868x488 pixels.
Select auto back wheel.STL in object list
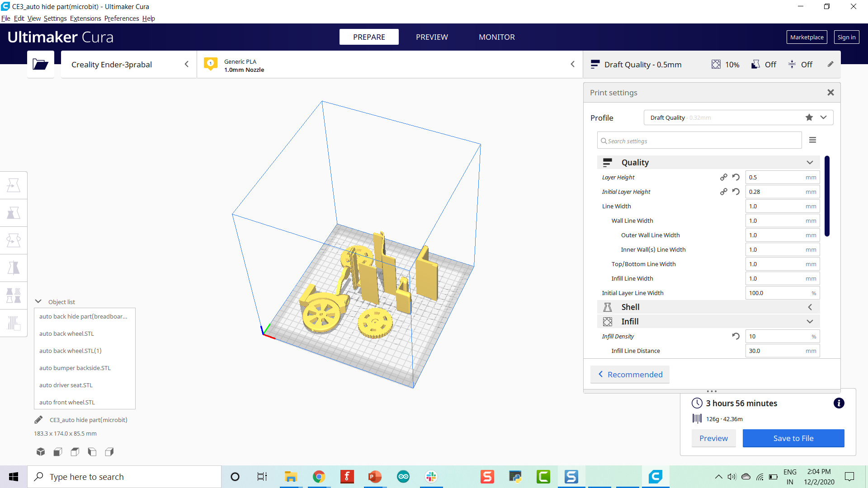(x=66, y=333)
